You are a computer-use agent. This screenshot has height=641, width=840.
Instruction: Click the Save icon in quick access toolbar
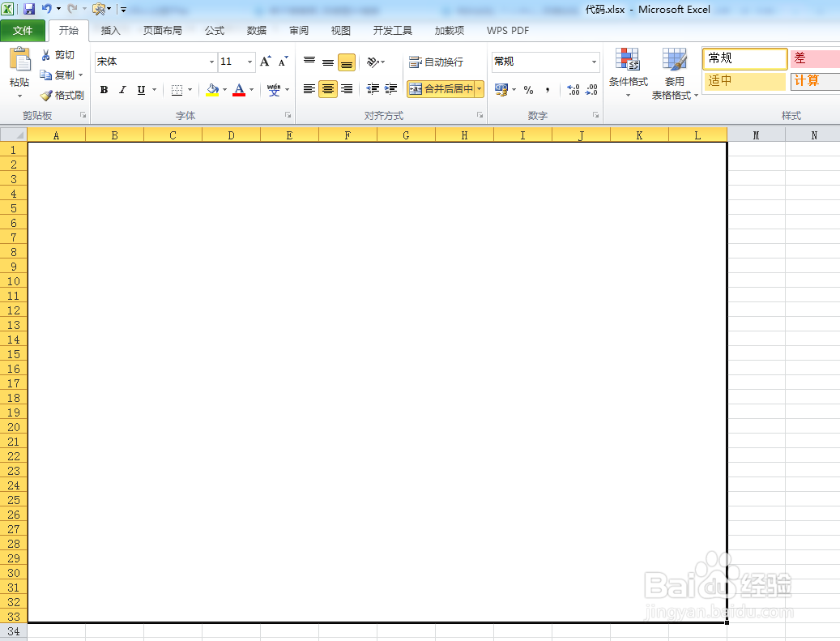[x=29, y=9]
